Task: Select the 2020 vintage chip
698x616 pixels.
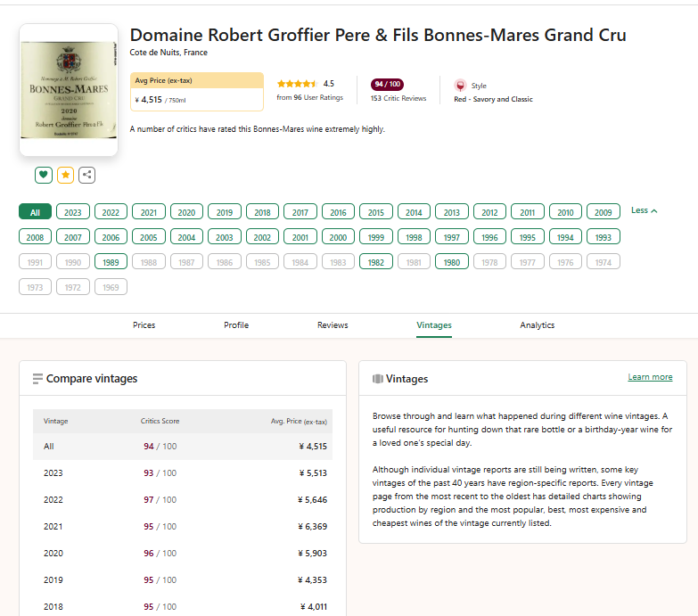Action: coord(186,212)
